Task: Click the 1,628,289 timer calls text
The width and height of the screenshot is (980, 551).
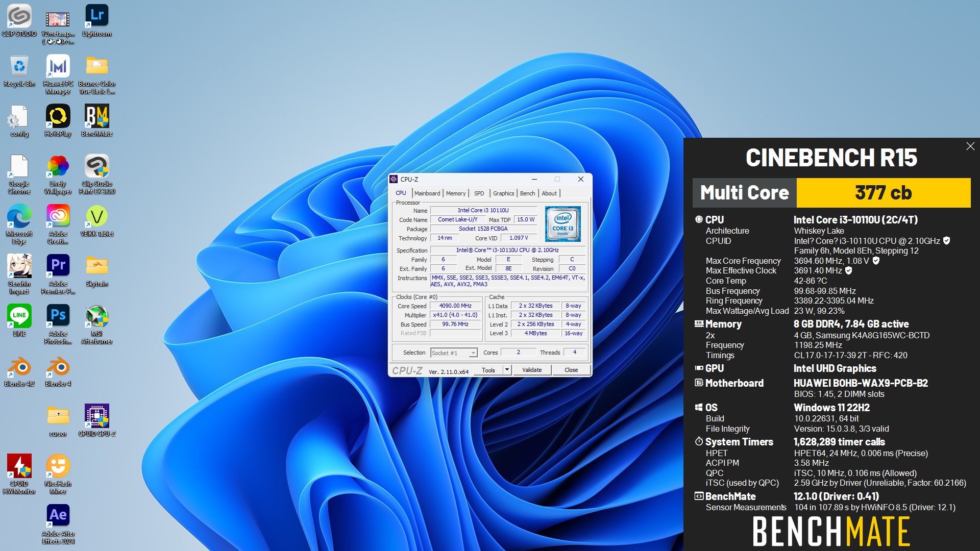Action: pyautogui.click(x=840, y=442)
